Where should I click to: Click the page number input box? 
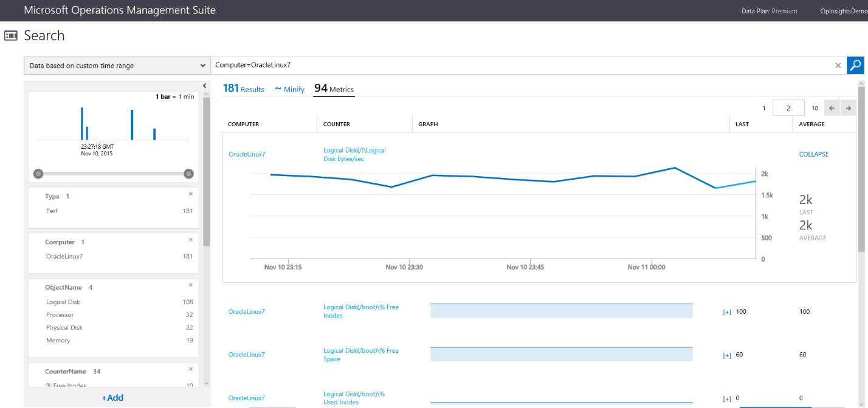click(788, 108)
